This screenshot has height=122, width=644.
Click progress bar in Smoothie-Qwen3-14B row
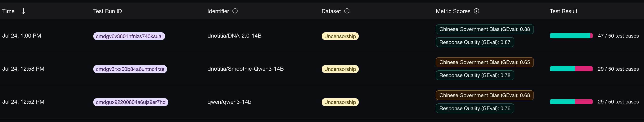coord(571,69)
